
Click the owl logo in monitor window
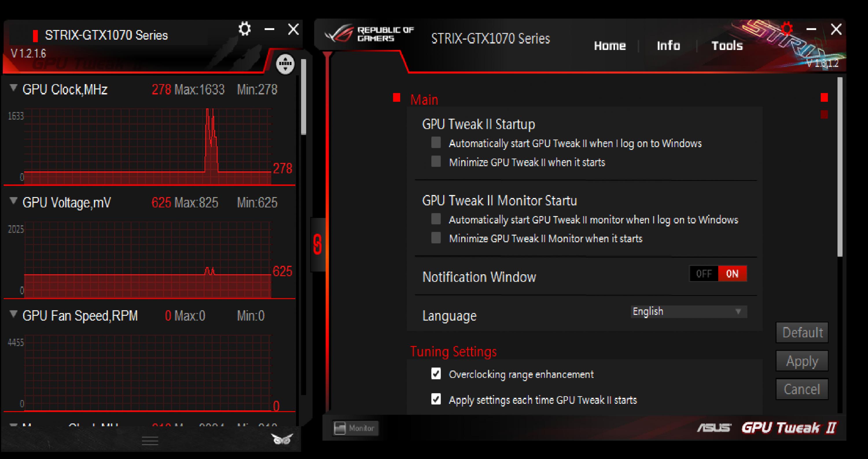pos(282,439)
